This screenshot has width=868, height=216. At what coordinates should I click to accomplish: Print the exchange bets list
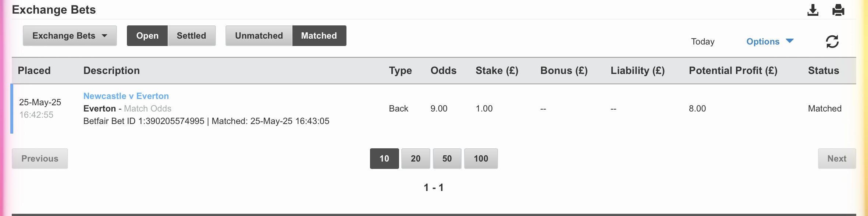(x=838, y=10)
